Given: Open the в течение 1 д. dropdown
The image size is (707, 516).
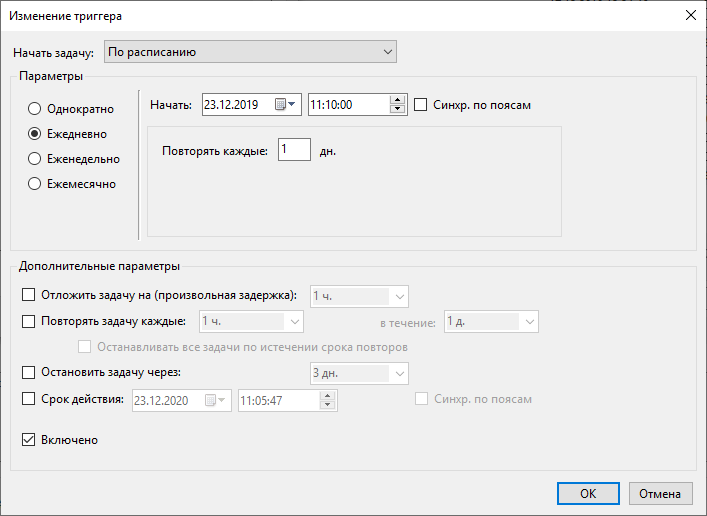Looking at the screenshot, I should [x=491, y=322].
